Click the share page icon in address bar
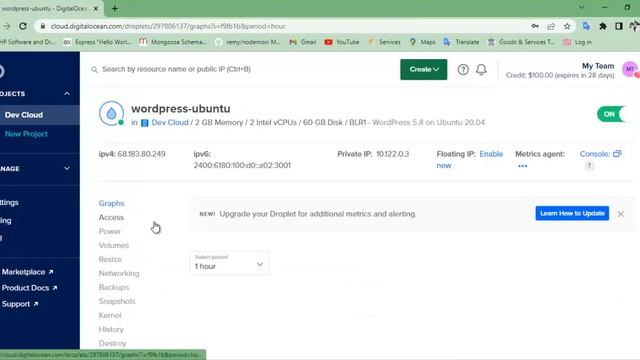The image size is (640, 360). pyautogui.click(x=551, y=26)
